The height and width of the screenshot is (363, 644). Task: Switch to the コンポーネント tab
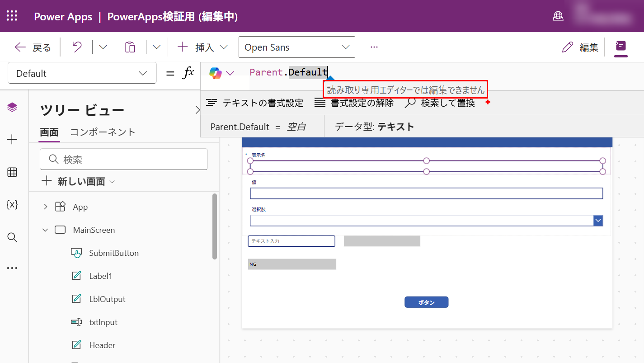coord(103,132)
